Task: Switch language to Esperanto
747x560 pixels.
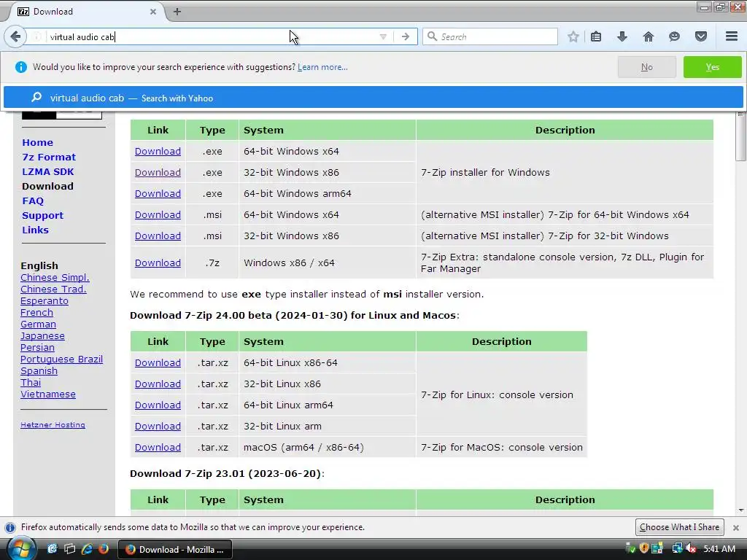Action: point(44,301)
